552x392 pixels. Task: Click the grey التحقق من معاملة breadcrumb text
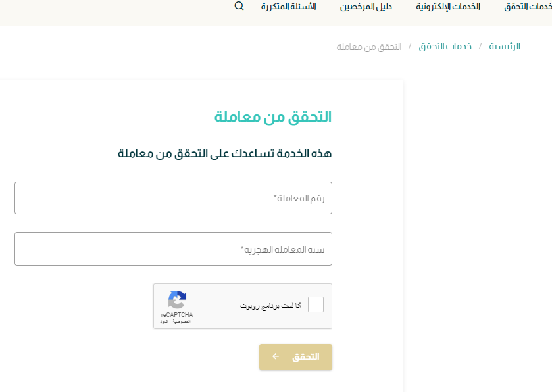[369, 47]
